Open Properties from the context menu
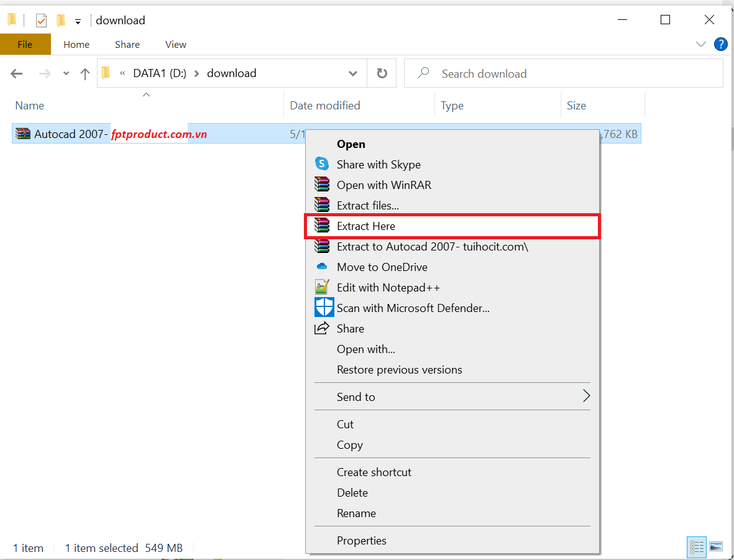This screenshot has height=560, width=734. (x=452, y=540)
